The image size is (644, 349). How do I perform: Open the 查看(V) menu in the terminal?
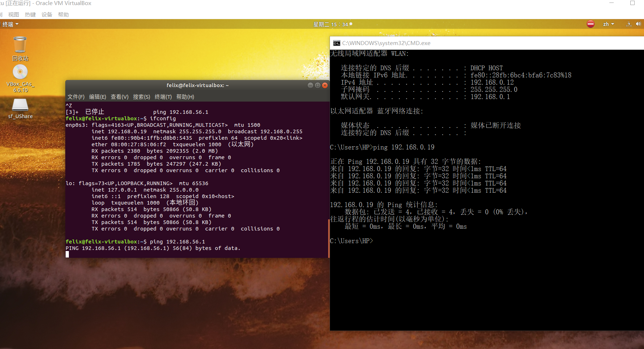(119, 97)
